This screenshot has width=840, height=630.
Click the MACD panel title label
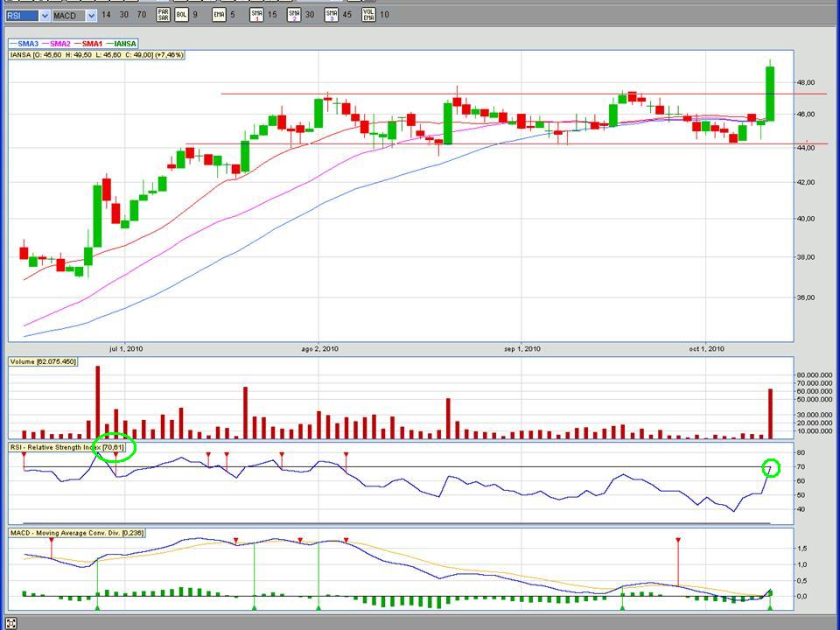coord(77,532)
